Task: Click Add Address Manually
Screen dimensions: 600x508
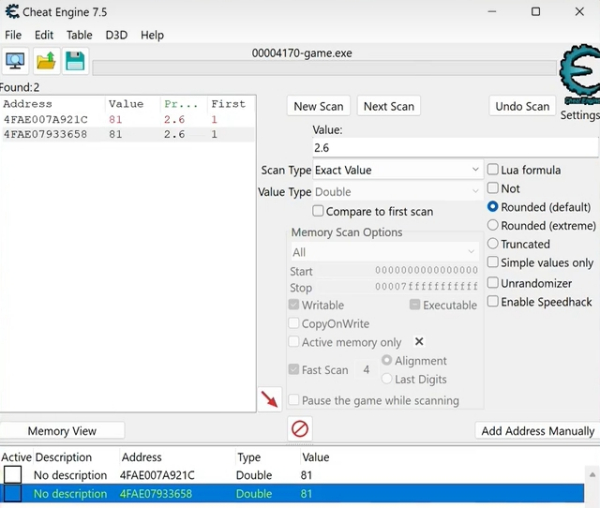Action: point(538,431)
